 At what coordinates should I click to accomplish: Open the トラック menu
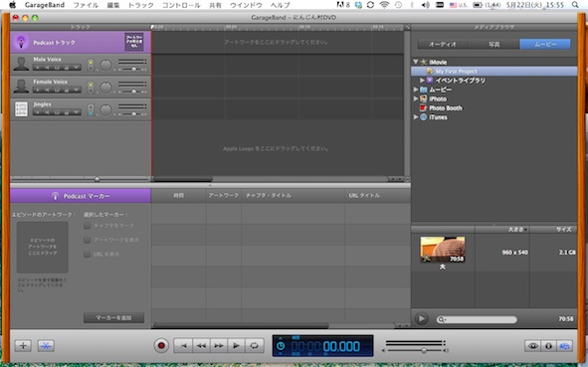tap(140, 5)
